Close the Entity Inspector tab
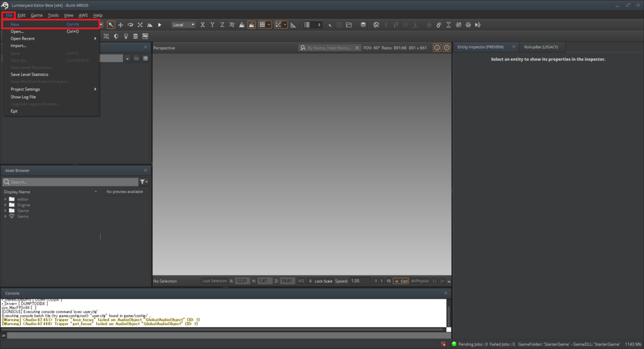The width and height of the screenshot is (644, 349). coord(513,47)
